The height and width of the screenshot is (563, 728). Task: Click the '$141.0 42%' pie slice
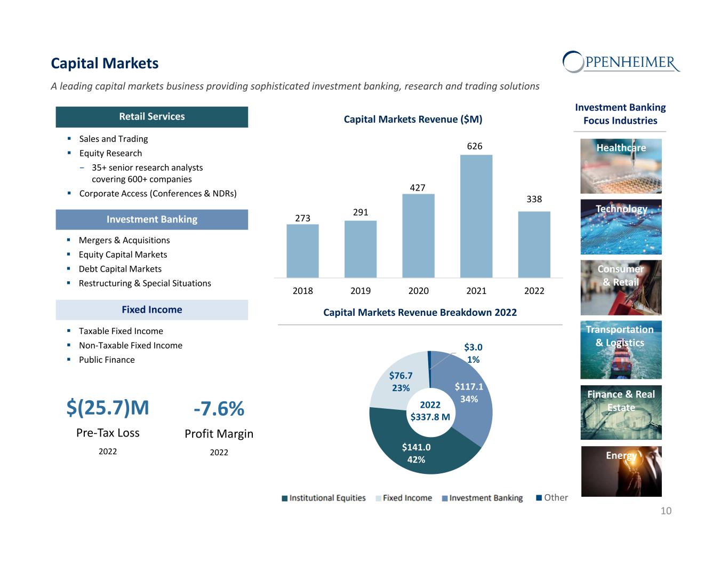pyautogui.click(x=416, y=454)
